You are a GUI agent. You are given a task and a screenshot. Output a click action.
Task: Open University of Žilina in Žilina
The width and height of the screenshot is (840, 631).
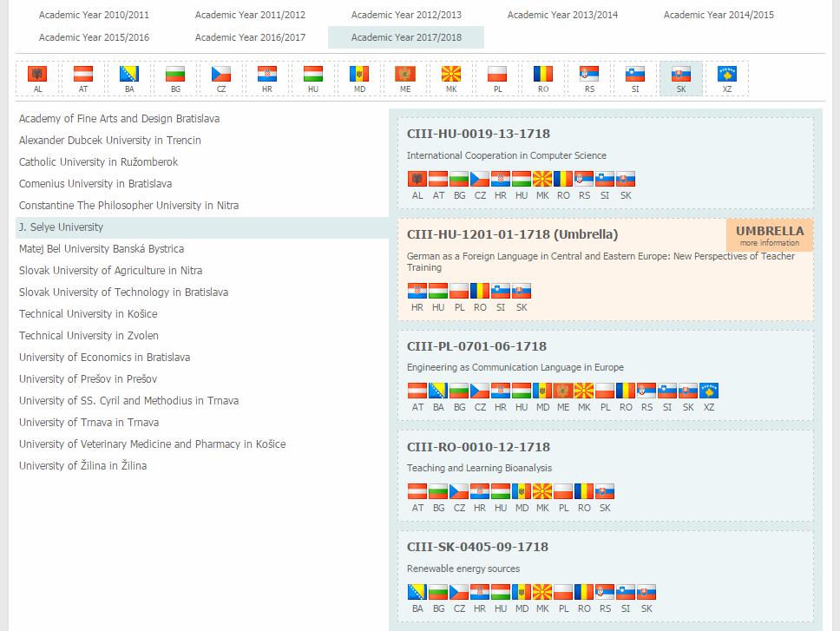(x=82, y=465)
